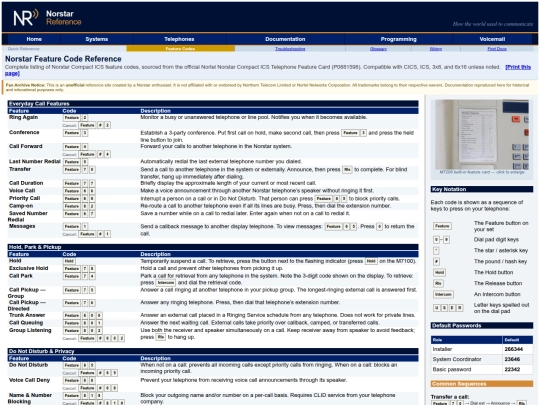Click the Feature keycap in the Exclusive Hold code
The height and width of the screenshot is (405, 540).
tap(72, 269)
